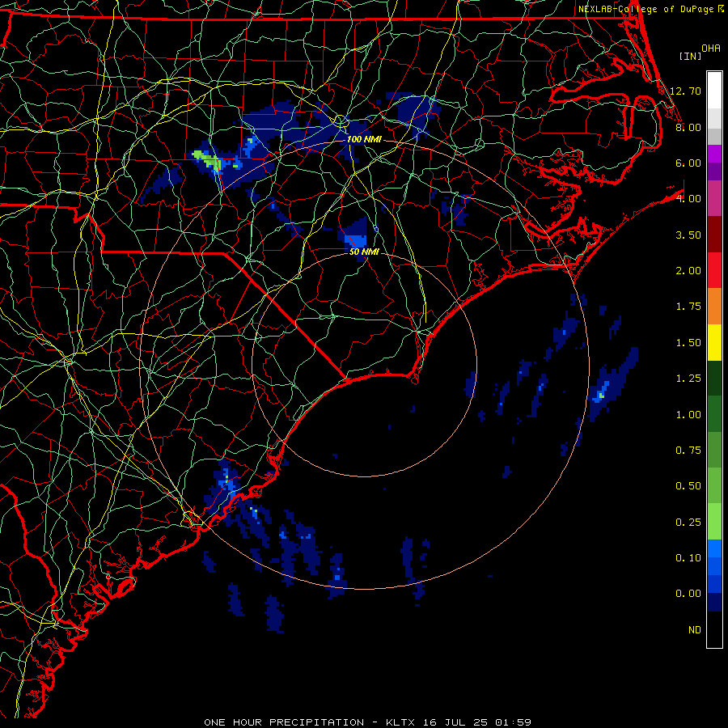728x728 pixels.
Task: Click the 100 NMI range ring label
Action: (364, 139)
